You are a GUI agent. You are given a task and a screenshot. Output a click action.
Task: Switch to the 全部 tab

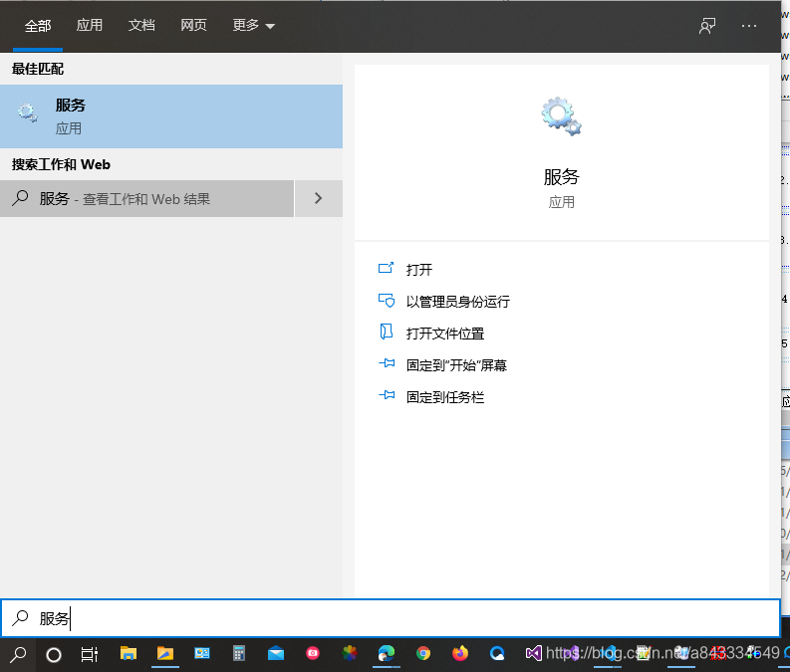(x=38, y=25)
